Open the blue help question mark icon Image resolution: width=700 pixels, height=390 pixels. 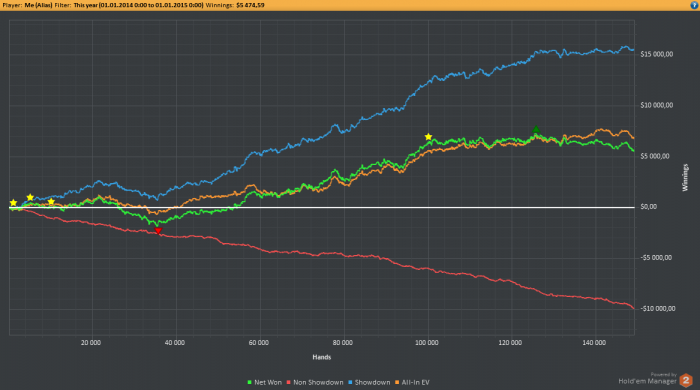(695, 5)
